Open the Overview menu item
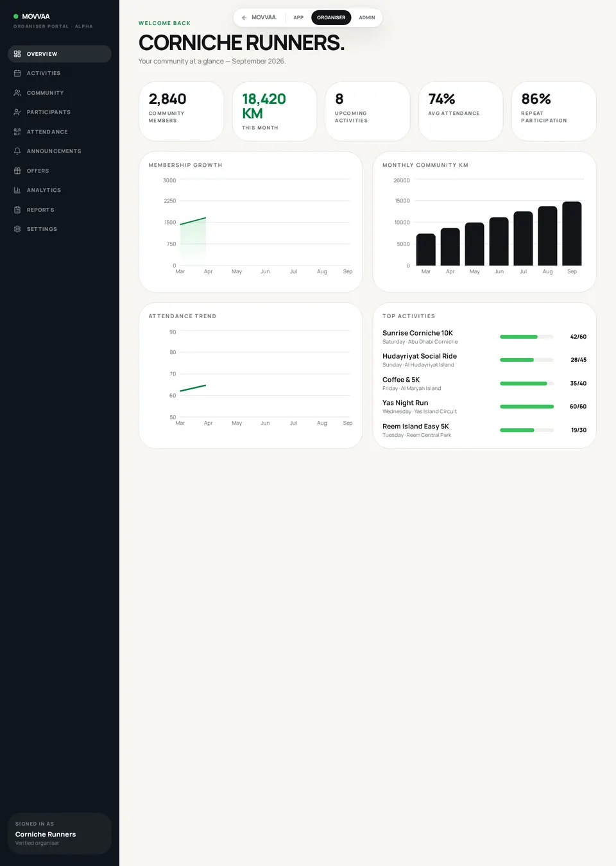The height and width of the screenshot is (866, 616). (x=60, y=54)
